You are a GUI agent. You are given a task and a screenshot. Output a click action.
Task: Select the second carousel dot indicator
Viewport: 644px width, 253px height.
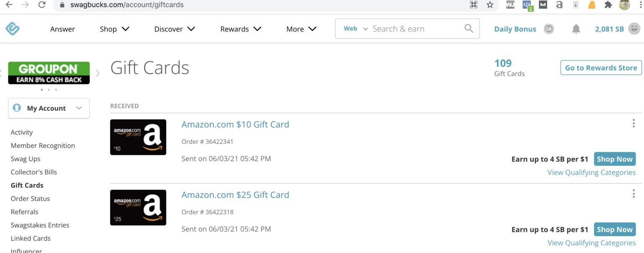48,89
